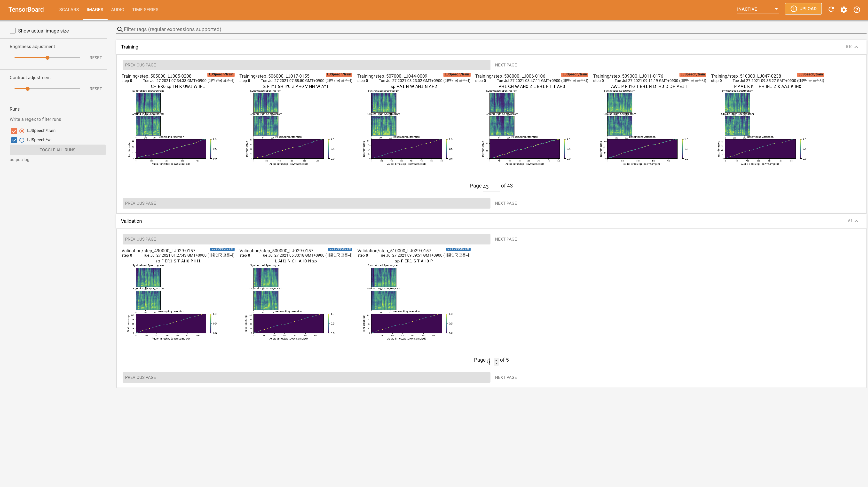The height and width of the screenshot is (487, 868).
Task: Click the info icon on Upload button
Action: 794,9
